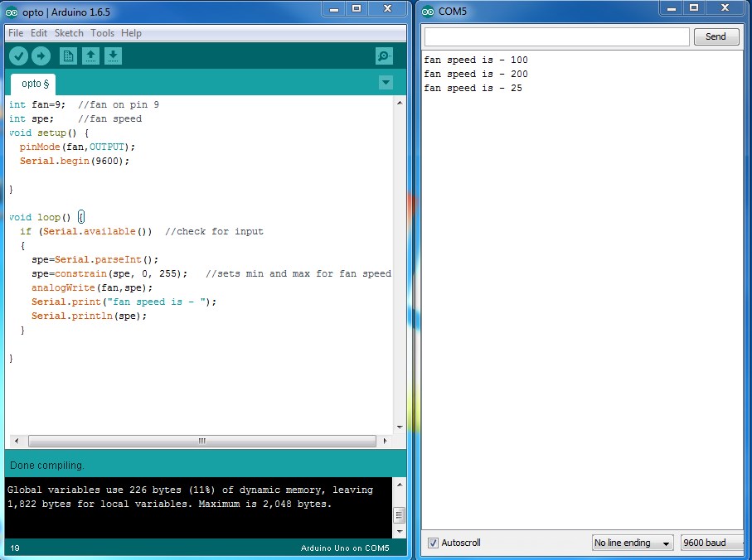Click the editor vertical scroll down arrow
The image size is (752, 560).
(400, 427)
